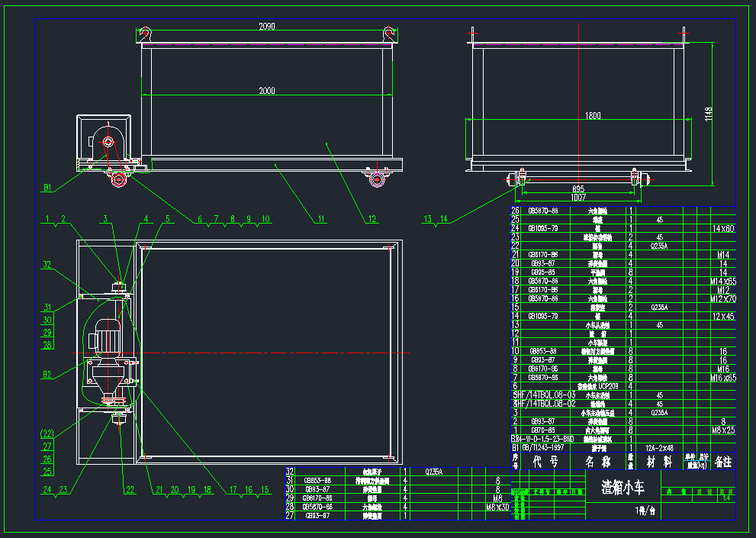This screenshot has width=756, height=538.
Task: Click the 1:4 scale value
Action: [x=726, y=498]
